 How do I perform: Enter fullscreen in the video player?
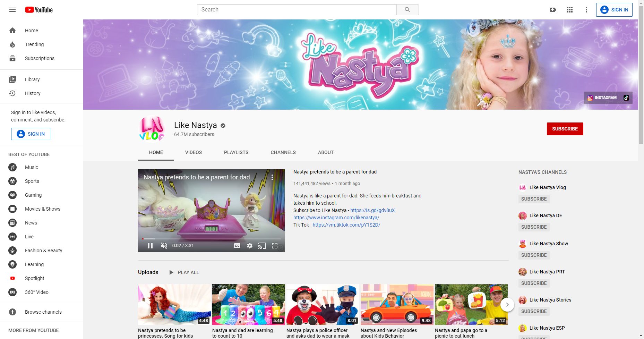point(275,246)
